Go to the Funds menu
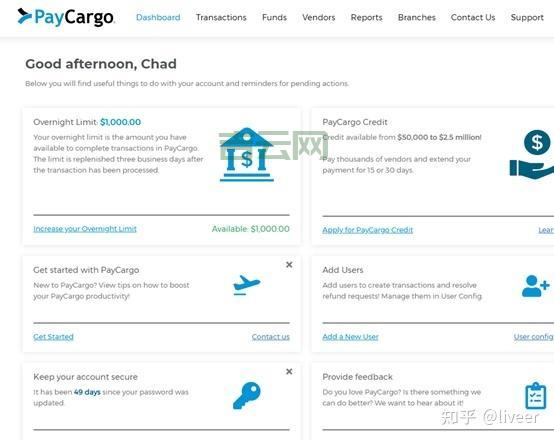 [274, 17]
